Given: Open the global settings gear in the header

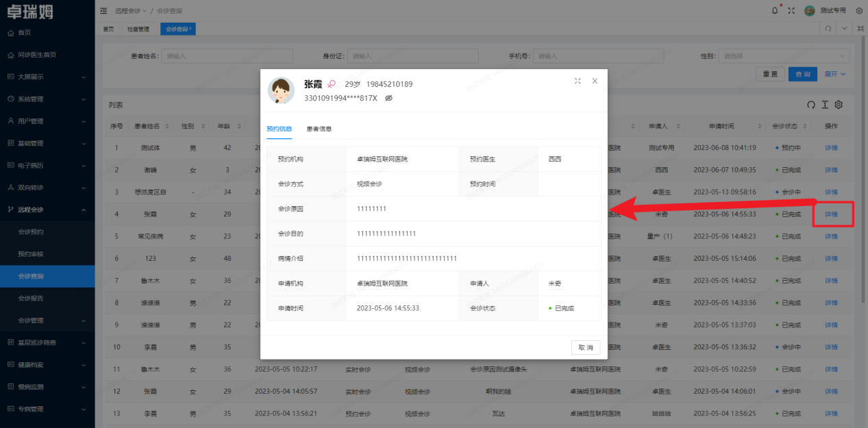Looking at the screenshot, I should pyautogui.click(x=859, y=10).
